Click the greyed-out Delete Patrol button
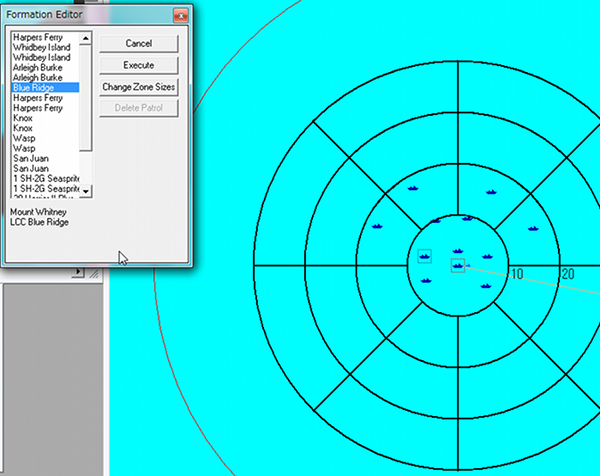The width and height of the screenshot is (600, 476). (x=139, y=108)
